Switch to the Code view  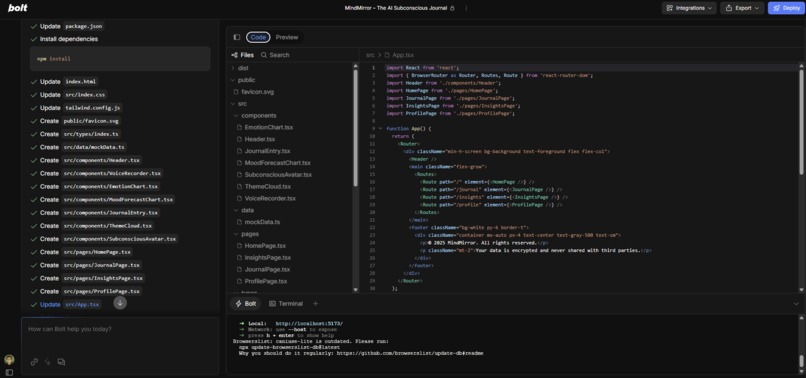(x=258, y=37)
